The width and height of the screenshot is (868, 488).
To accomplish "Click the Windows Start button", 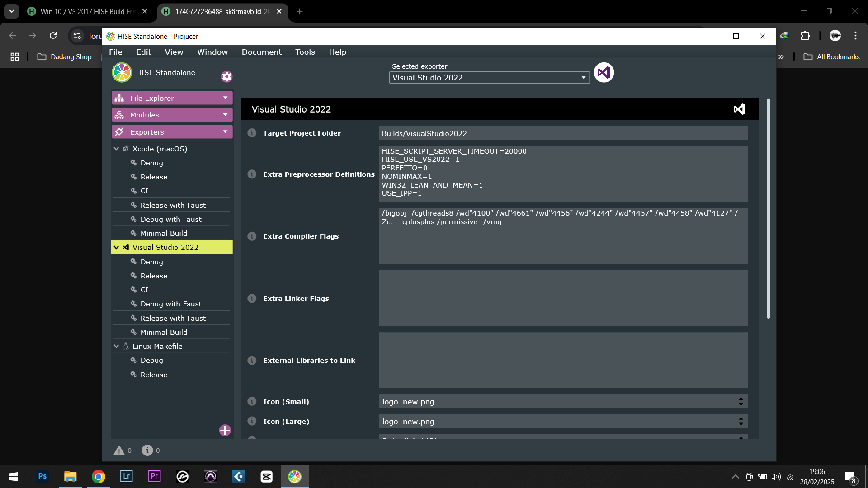I will pyautogui.click(x=14, y=477).
